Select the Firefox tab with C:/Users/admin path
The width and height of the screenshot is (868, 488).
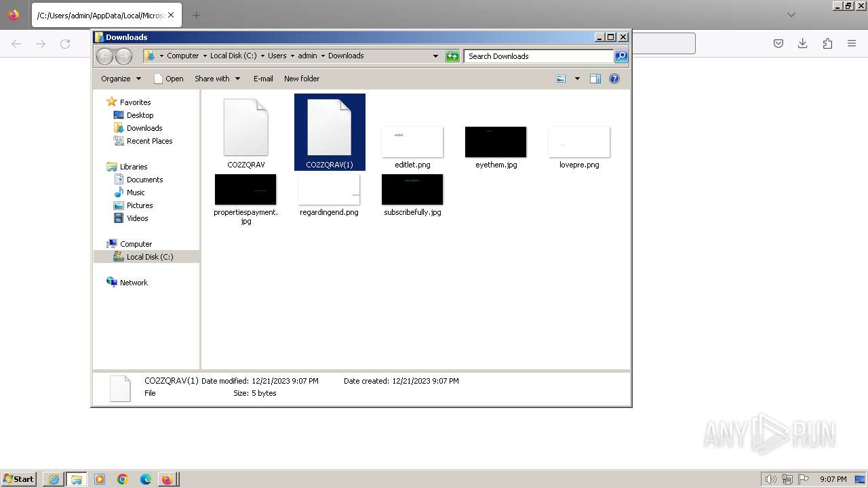[x=106, y=15]
